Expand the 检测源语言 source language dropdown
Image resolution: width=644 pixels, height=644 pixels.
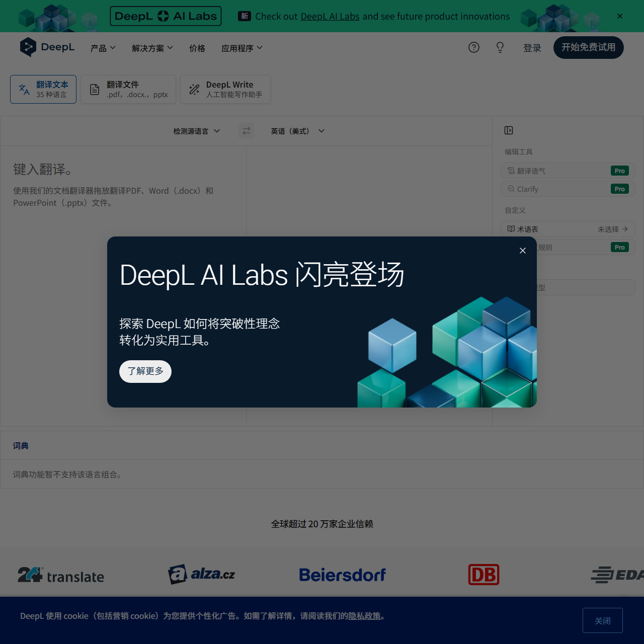tap(196, 131)
